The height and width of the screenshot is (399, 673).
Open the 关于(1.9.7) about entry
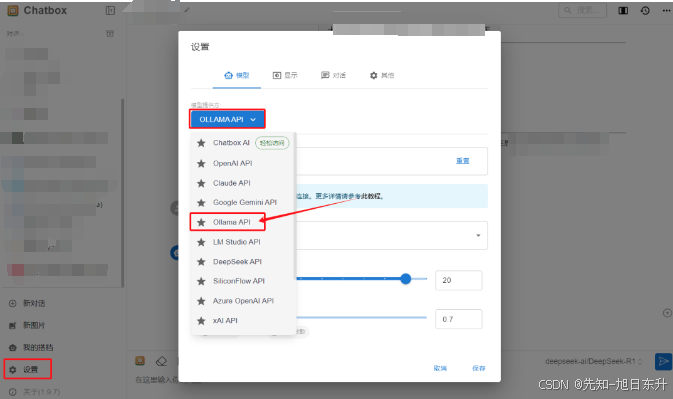point(34,392)
